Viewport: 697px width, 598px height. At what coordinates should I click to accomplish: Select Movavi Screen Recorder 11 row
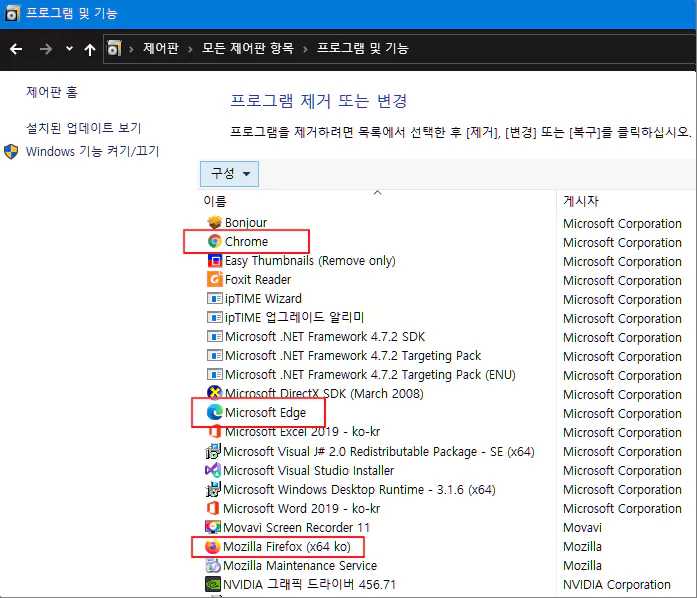(296, 527)
